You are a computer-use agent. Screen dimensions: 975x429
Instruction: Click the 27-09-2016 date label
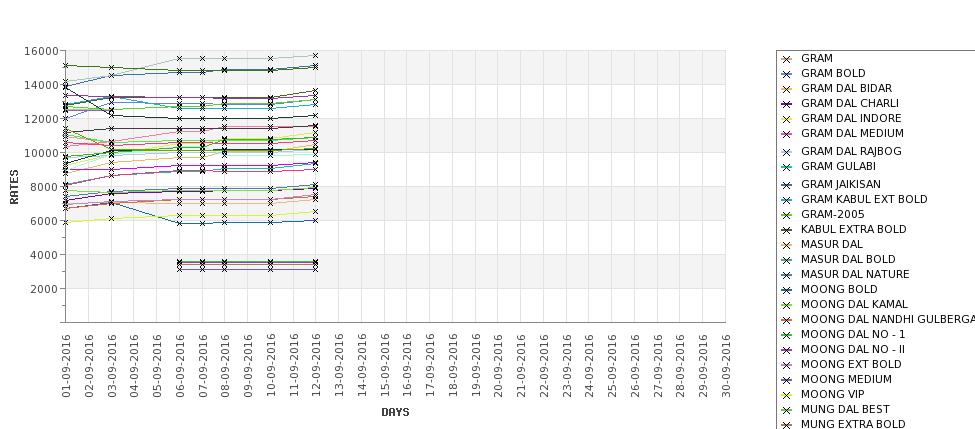click(x=657, y=366)
